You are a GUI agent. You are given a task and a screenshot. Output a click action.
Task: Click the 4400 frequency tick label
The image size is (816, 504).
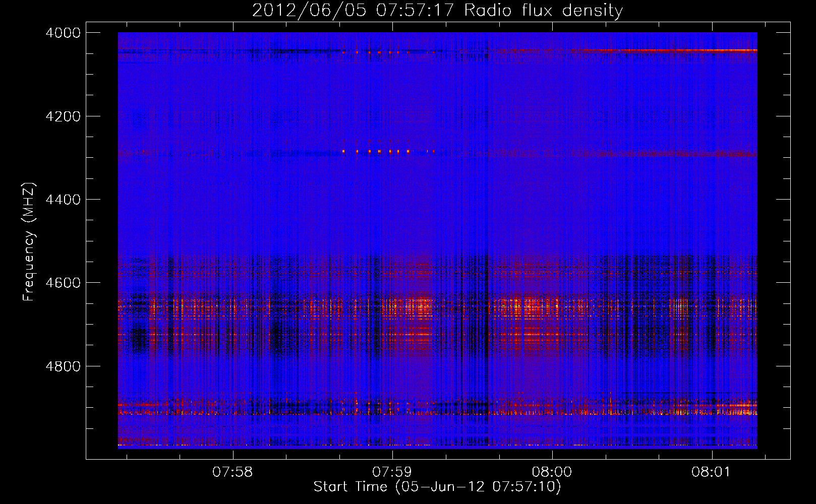(63, 200)
